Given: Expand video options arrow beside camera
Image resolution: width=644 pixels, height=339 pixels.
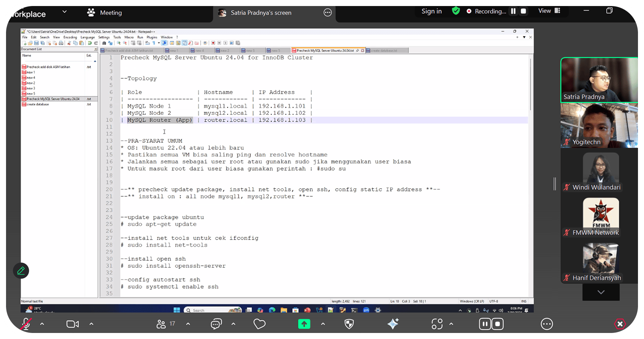Looking at the screenshot, I should 91,324.
